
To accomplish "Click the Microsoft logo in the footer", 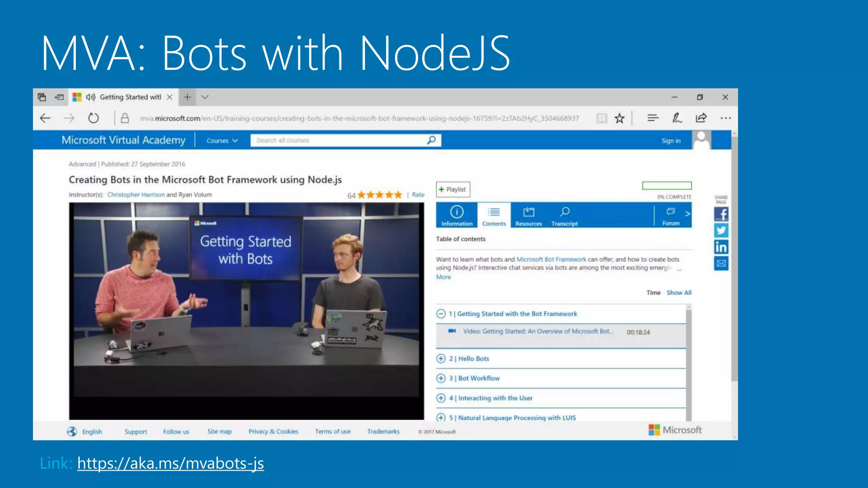I will [675, 430].
